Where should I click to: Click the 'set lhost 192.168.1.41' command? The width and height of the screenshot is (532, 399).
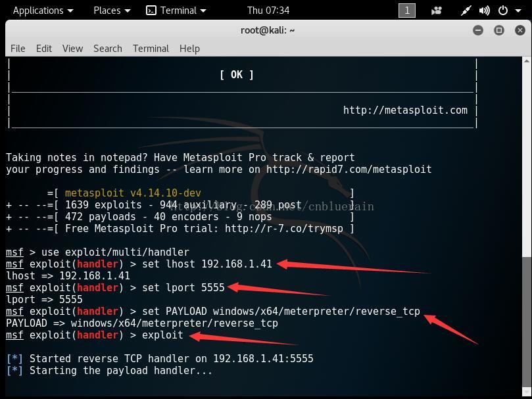207,264
